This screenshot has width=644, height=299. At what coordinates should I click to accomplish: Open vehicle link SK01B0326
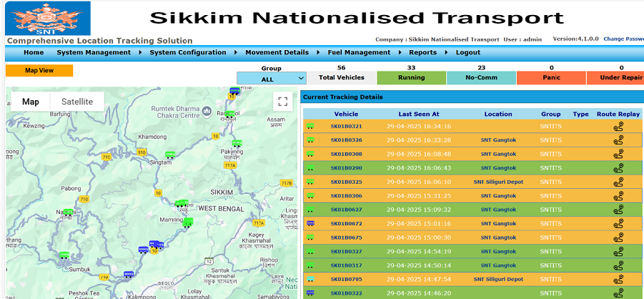pyautogui.click(x=346, y=140)
